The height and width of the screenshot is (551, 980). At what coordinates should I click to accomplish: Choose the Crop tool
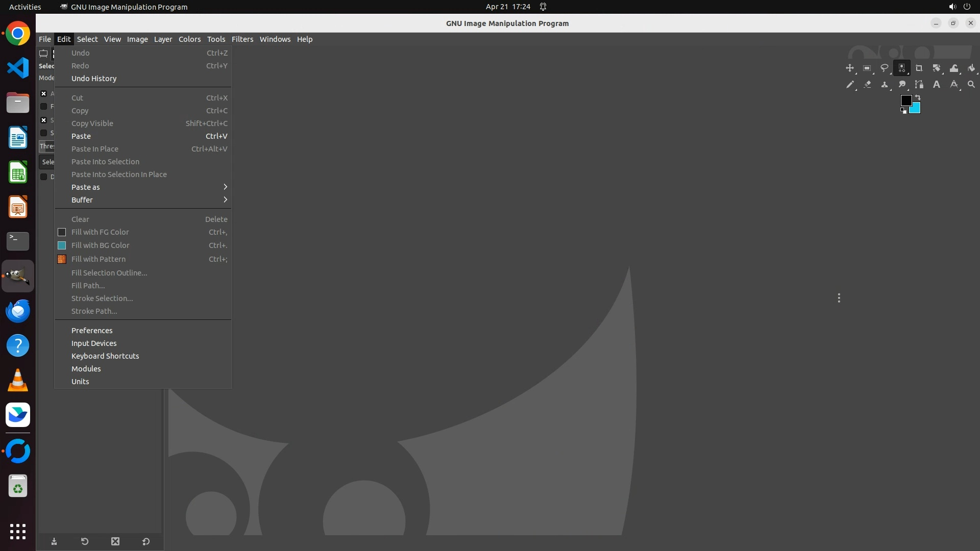(x=919, y=68)
